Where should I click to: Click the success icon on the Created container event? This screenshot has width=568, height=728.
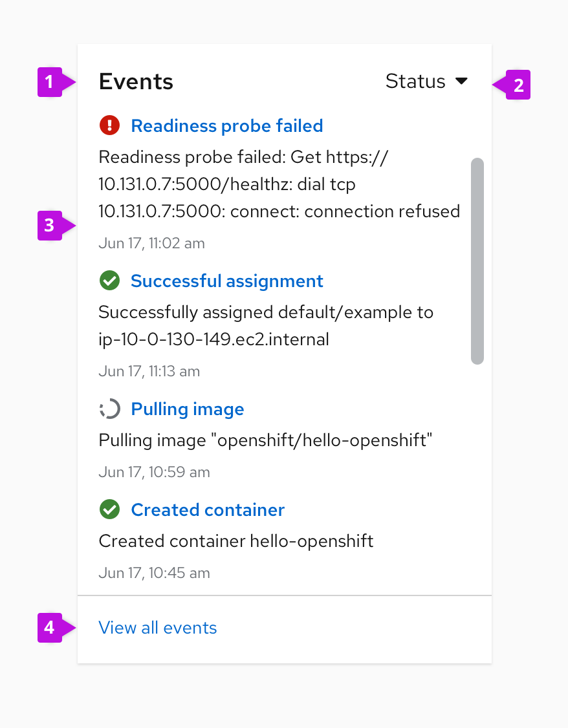pos(109,509)
